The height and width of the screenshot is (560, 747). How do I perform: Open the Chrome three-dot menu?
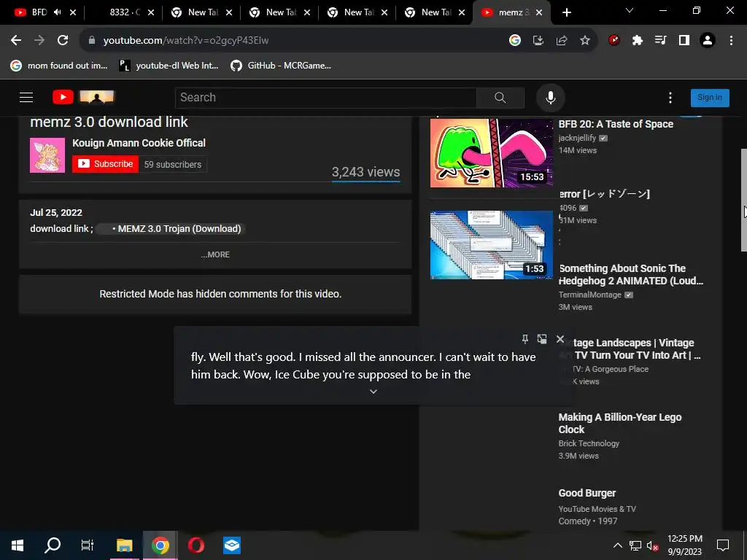click(x=731, y=41)
